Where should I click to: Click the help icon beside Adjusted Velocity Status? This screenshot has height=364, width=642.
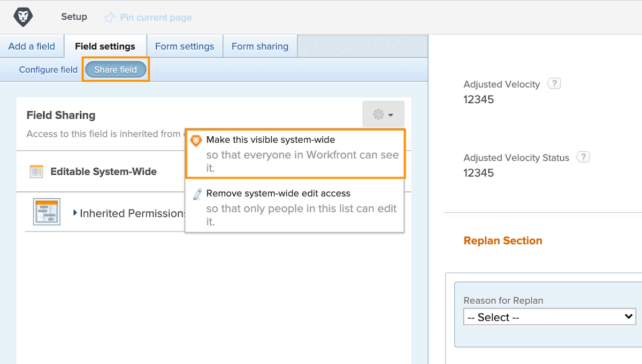[583, 157]
